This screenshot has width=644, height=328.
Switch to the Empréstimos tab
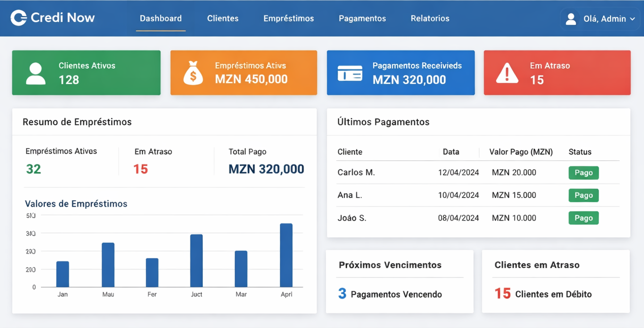[288, 19]
